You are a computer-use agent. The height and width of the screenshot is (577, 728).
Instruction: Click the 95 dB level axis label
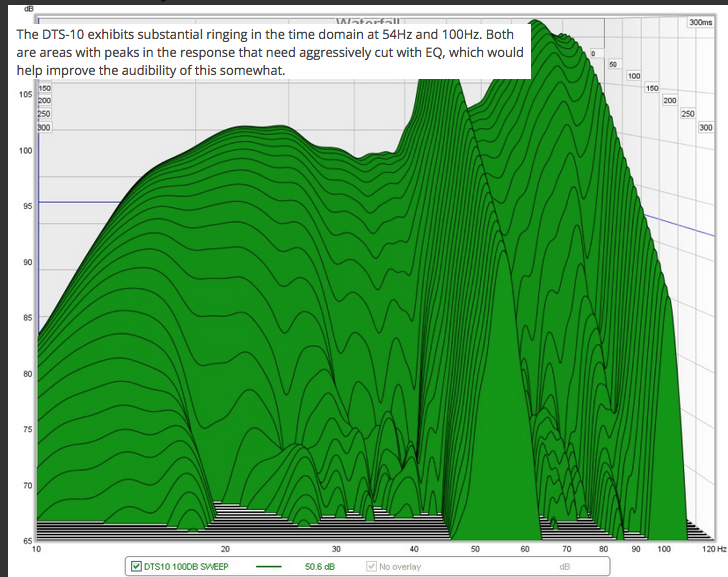27,206
